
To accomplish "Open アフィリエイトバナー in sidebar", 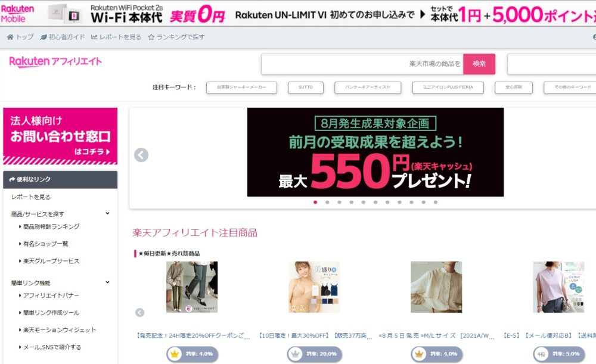I will click(x=51, y=295).
